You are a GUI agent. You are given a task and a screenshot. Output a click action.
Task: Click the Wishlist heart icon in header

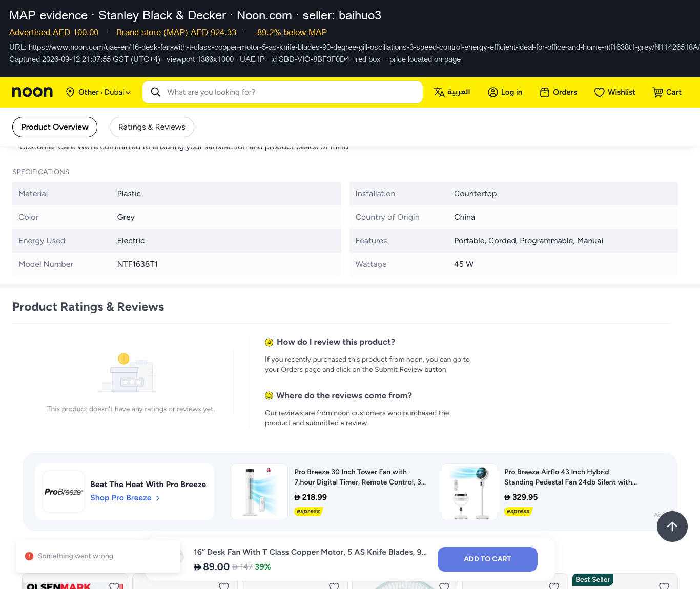click(x=599, y=92)
